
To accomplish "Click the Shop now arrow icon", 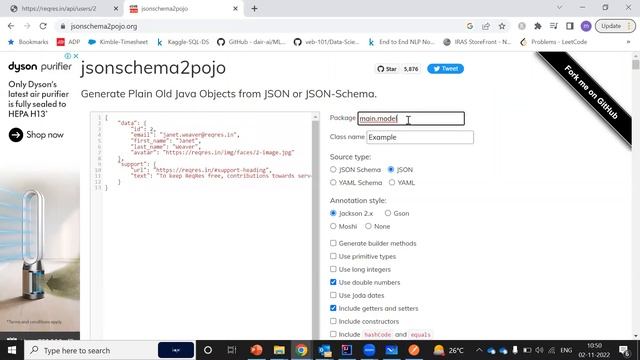I will point(16,135).
